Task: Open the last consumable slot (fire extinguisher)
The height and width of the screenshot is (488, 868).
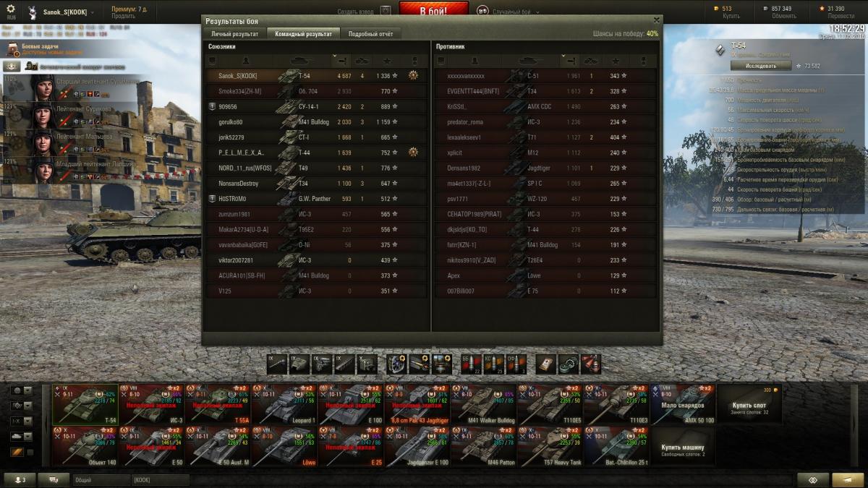Action: (x=591, y=364)
